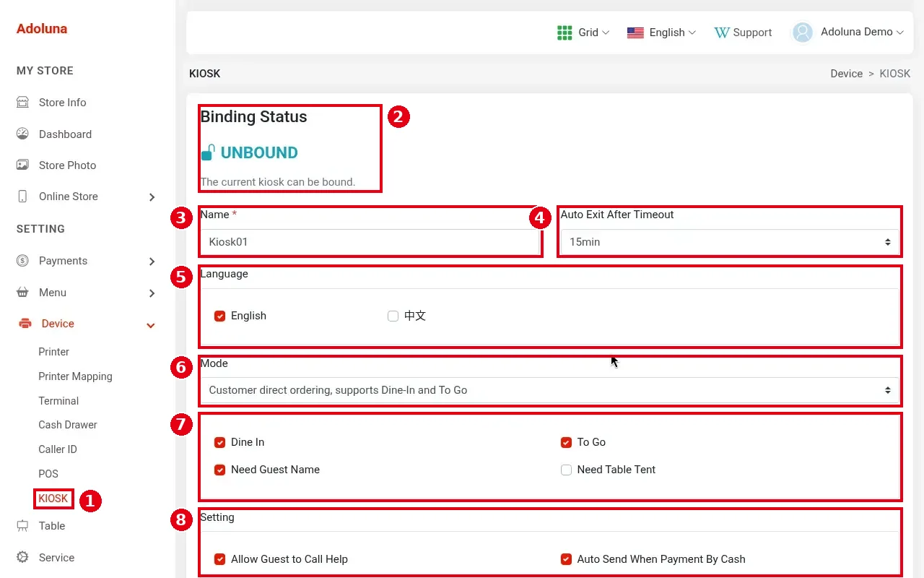This screenshot has width=924, height=578.
Task: Click the Table icon in sidebar
Action: [x=22, y=526]
